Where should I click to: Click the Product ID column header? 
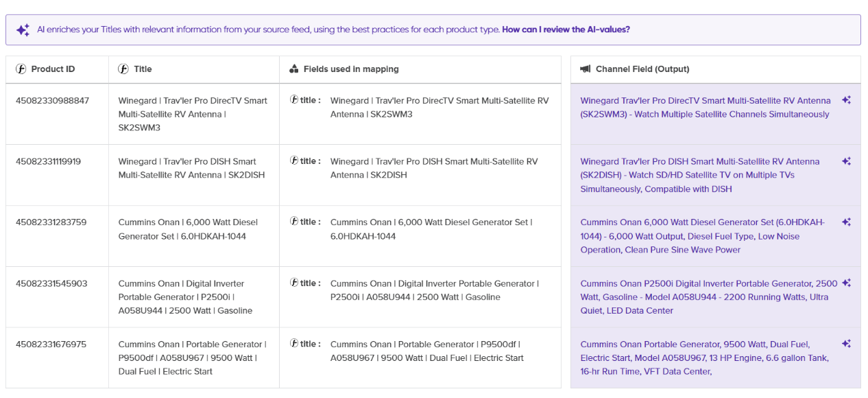pos(53,69)
